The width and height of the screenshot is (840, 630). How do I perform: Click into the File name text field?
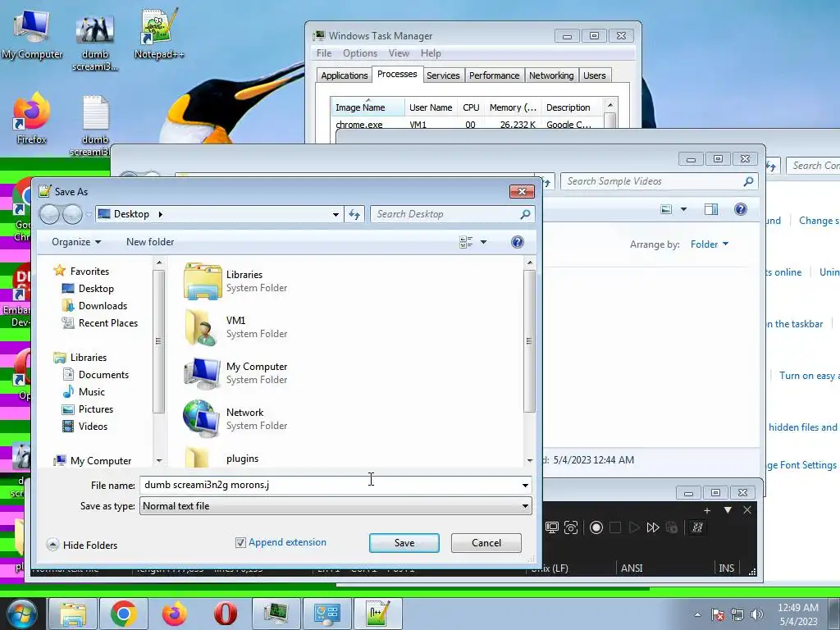pyautogui.click(x=330, y=486)
